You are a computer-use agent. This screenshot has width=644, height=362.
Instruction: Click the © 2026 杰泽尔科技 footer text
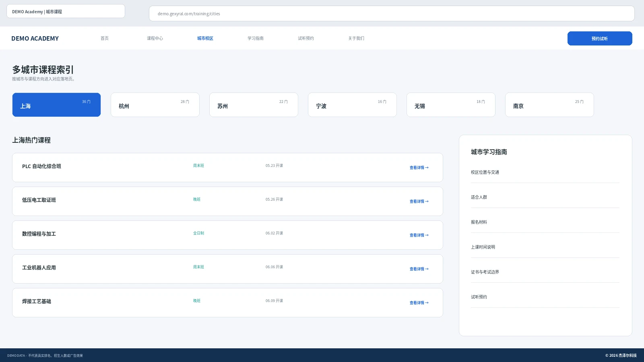[x=621, y=356]
